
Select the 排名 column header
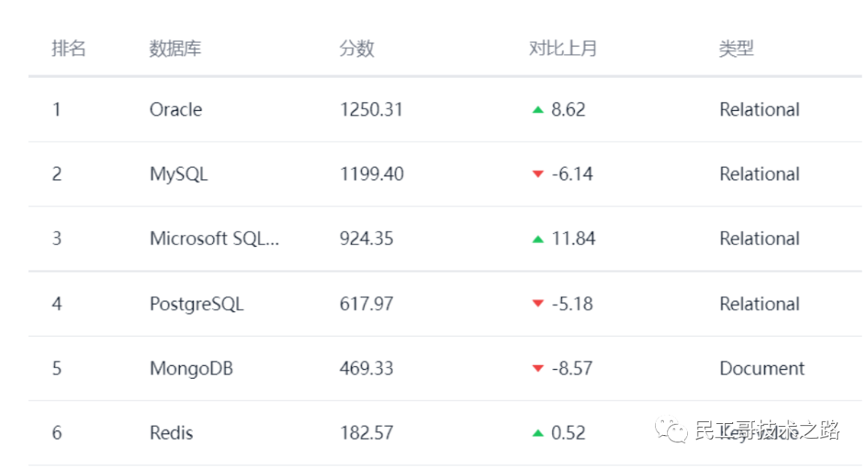pos(69,48)
